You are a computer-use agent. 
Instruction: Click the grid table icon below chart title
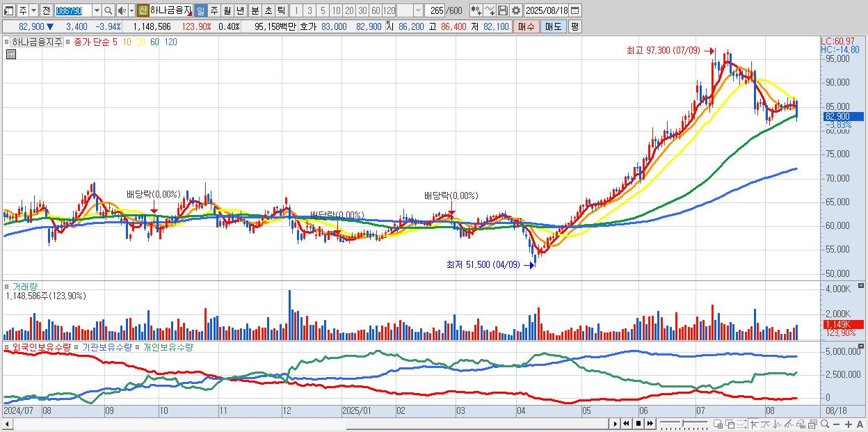(x=10, y=54)
